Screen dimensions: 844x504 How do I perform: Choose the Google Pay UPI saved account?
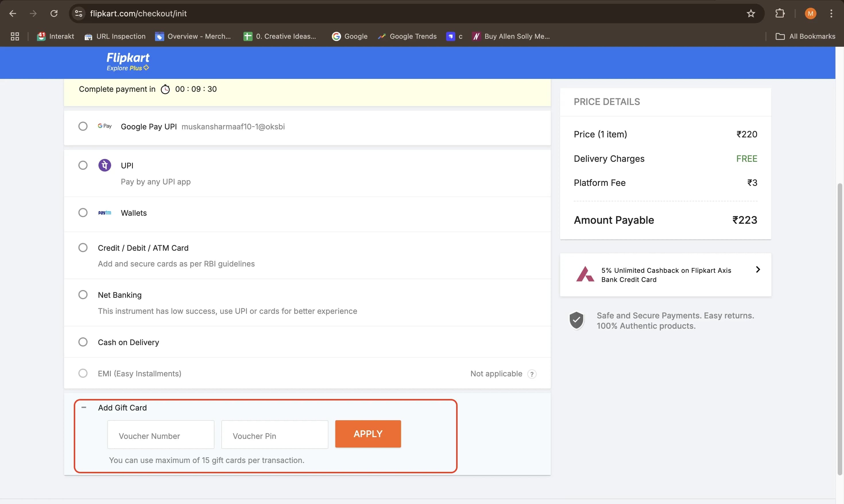tap(83, 126)
